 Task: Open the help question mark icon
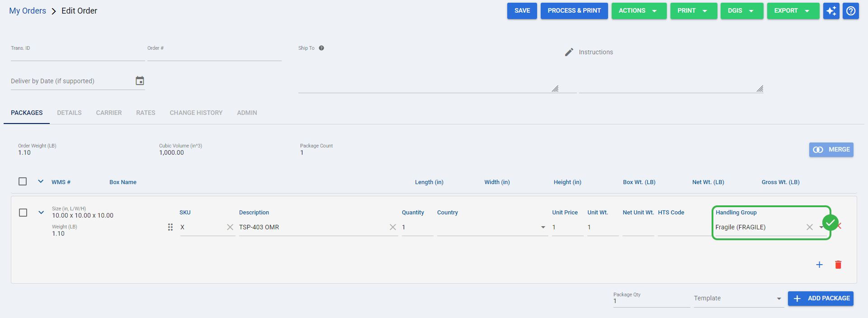[851, 11]
